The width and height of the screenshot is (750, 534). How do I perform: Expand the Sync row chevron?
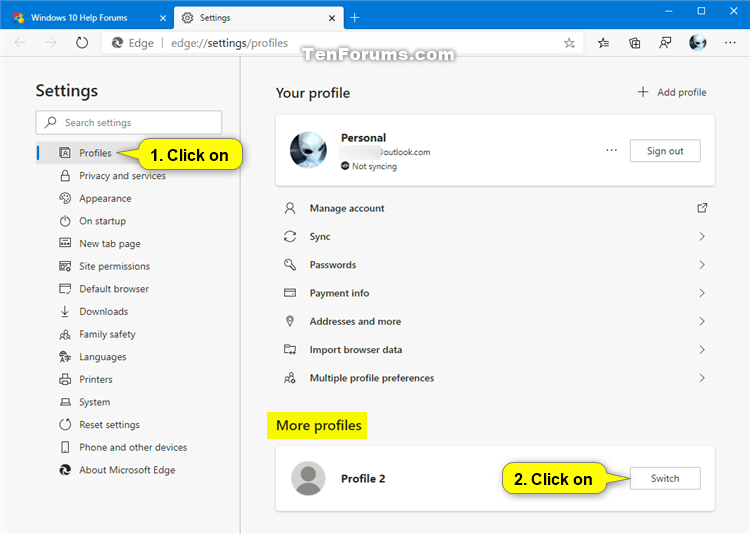pos(702,236)
